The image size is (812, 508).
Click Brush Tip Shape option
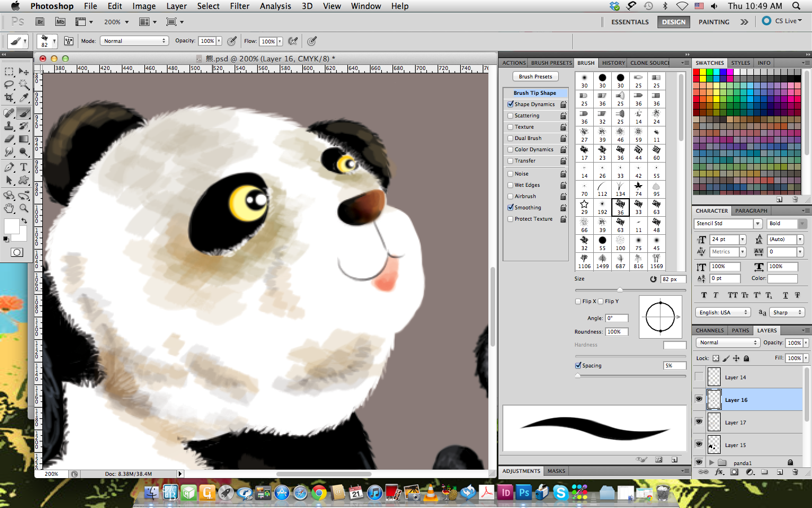[535, 93]
